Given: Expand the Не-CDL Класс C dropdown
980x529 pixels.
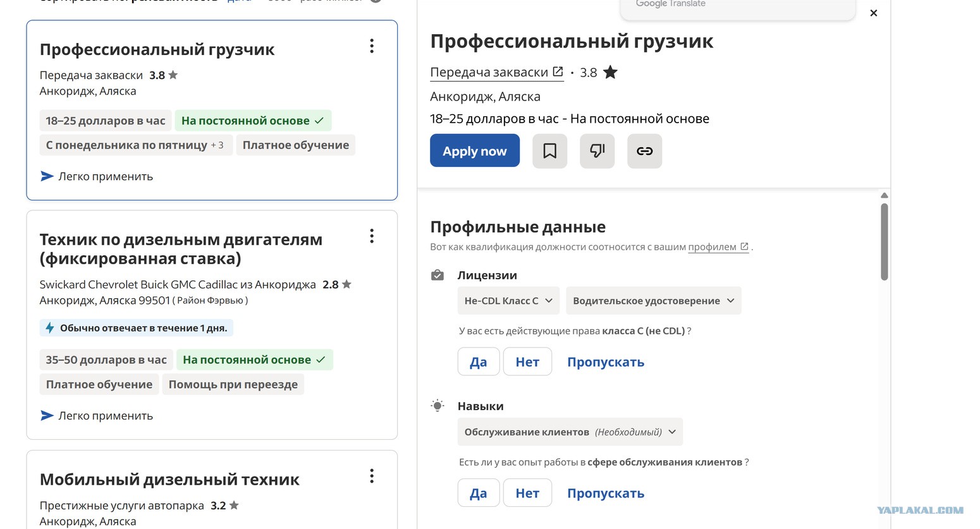Looking at the screenshot, I should (508, 301).
